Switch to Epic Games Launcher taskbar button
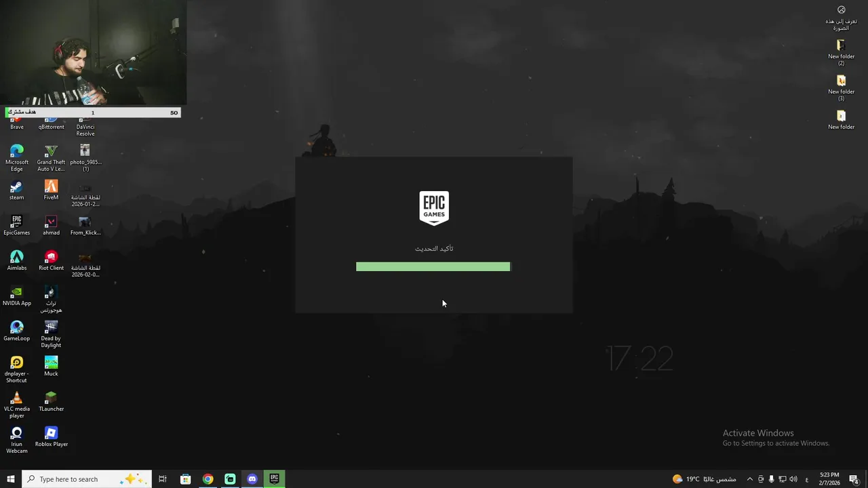Viewport: 868px width, 488px height. click(x=274, y=479)
